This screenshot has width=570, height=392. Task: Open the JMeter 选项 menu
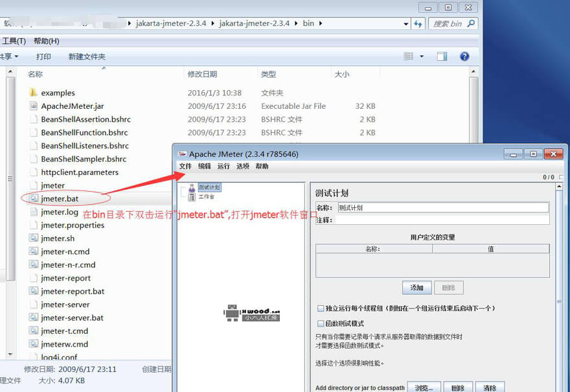point(242,166)
